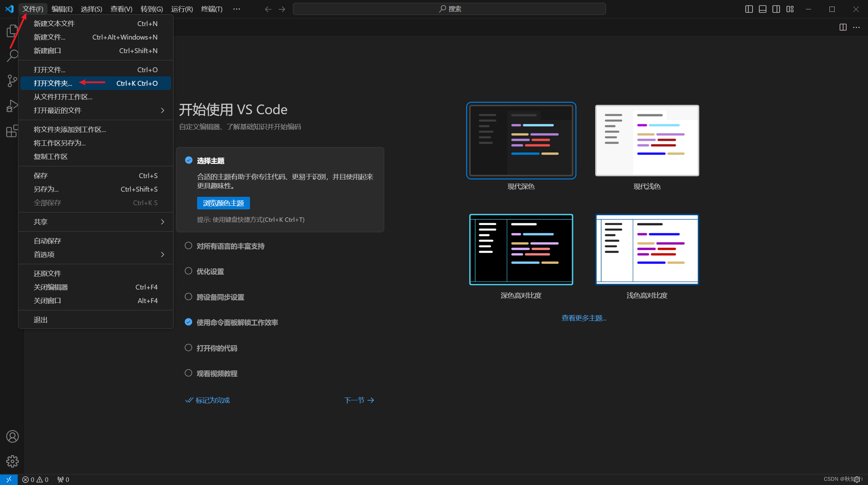The image size is (868, 485).
Task: Open the menu bar overflow ellipsis
Action: [x=236, y=9]
